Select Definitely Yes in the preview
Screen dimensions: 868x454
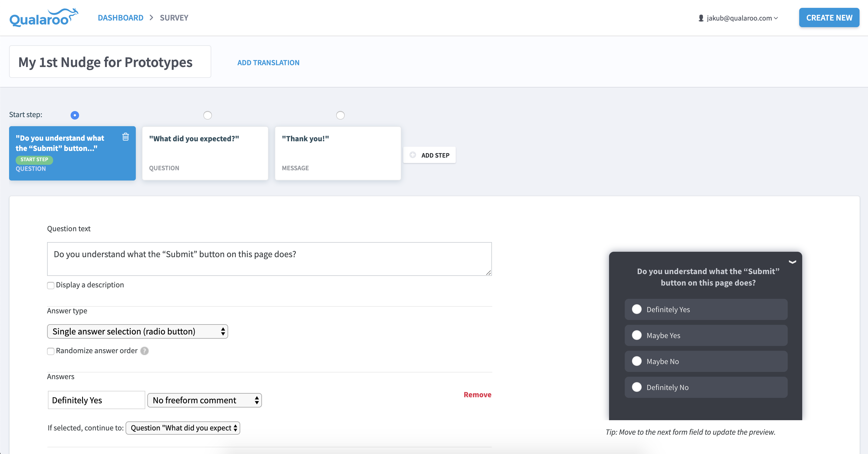click(637, 309)
